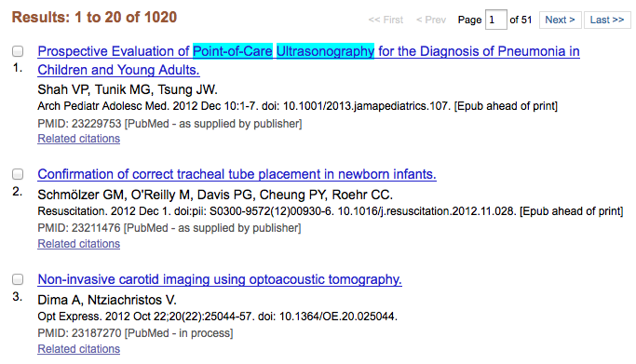
Task: Click the Resuscitation 2012 Dec 1 citation line
Action: point(331,211)
